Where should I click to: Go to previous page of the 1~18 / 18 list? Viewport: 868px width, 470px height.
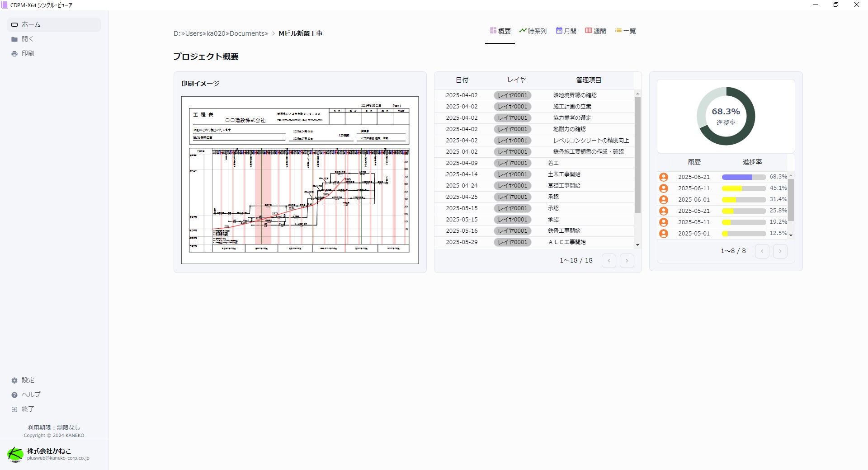(x=609, y=261)
